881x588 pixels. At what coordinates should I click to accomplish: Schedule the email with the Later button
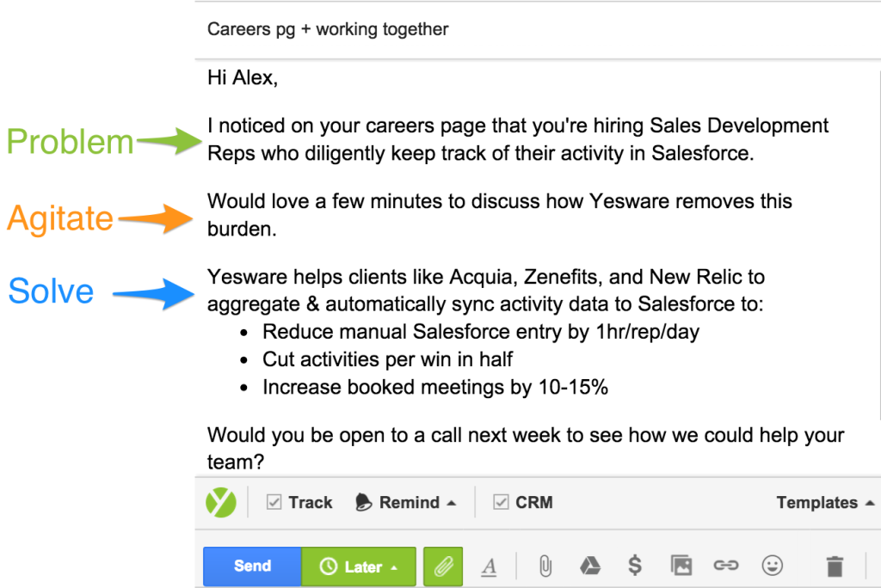click(361, 567)
